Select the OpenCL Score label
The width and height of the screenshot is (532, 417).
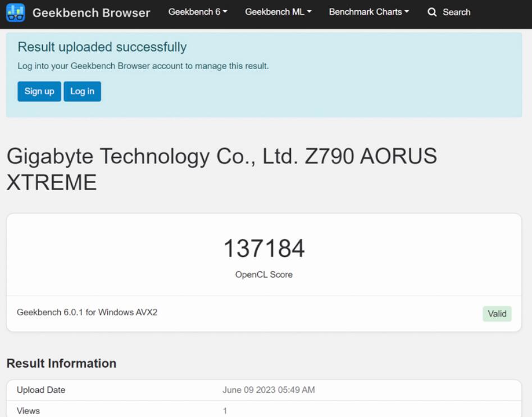pos(265,275)
